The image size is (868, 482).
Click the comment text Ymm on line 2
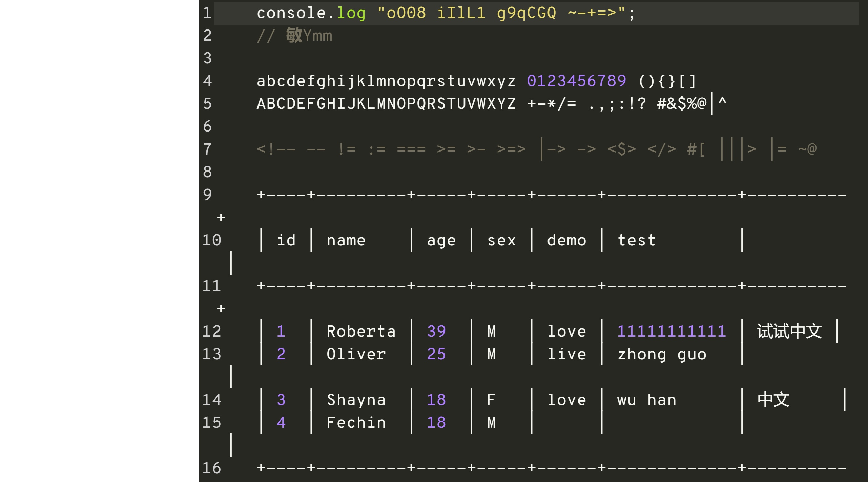coord(318,36)
